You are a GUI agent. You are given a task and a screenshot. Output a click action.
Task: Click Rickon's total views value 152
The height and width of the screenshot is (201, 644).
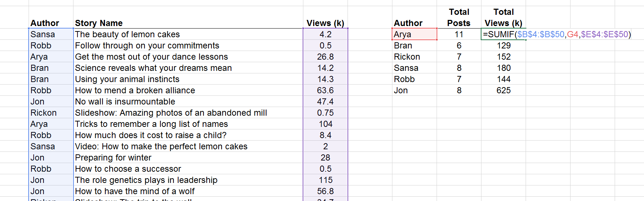point(503,57)
